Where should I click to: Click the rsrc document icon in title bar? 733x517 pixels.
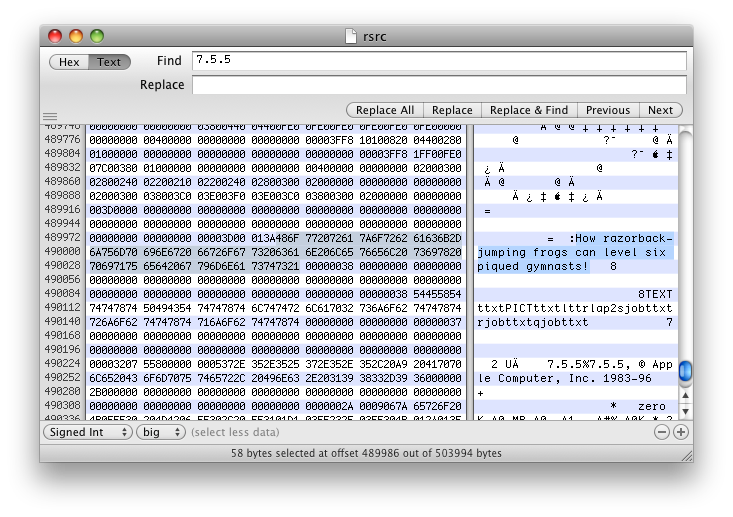coord(351,36)
